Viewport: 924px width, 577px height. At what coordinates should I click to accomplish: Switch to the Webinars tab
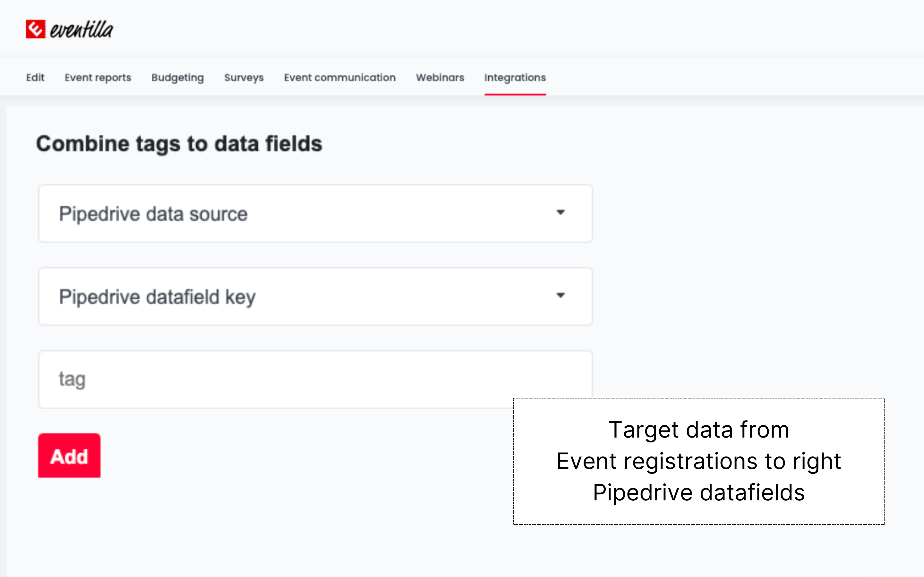440,78
